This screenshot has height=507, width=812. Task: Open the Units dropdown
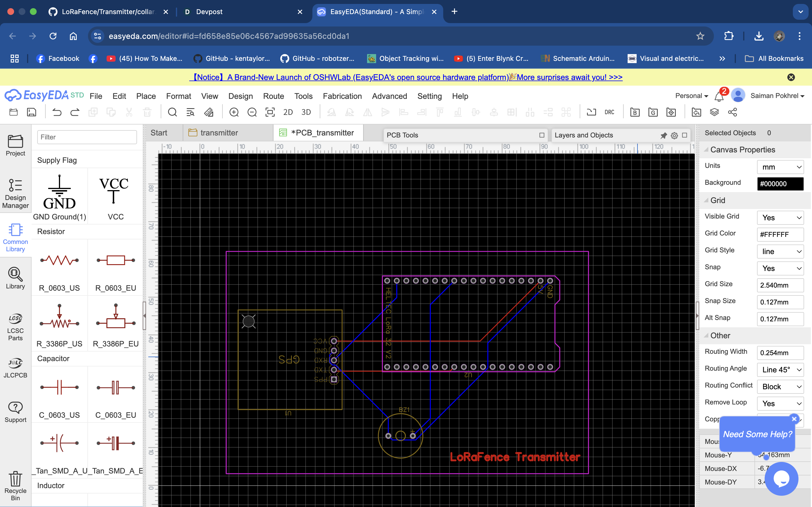coord(780,167)
